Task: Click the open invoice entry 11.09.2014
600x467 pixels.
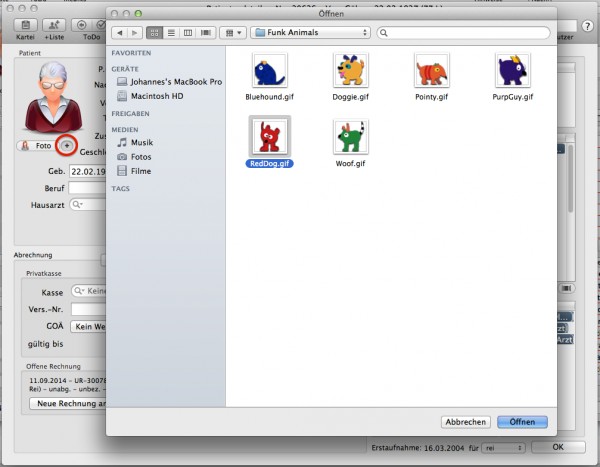Action: (68, 385)
